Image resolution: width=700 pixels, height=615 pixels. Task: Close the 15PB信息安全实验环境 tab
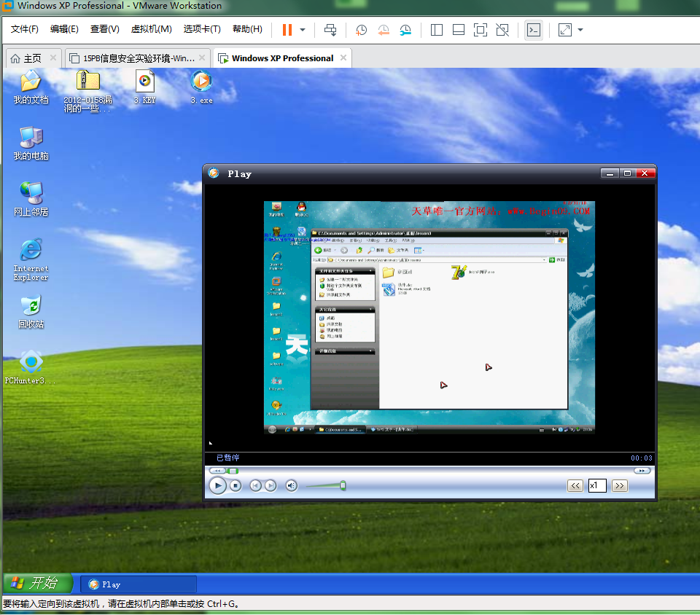click(x=202, y=58)
